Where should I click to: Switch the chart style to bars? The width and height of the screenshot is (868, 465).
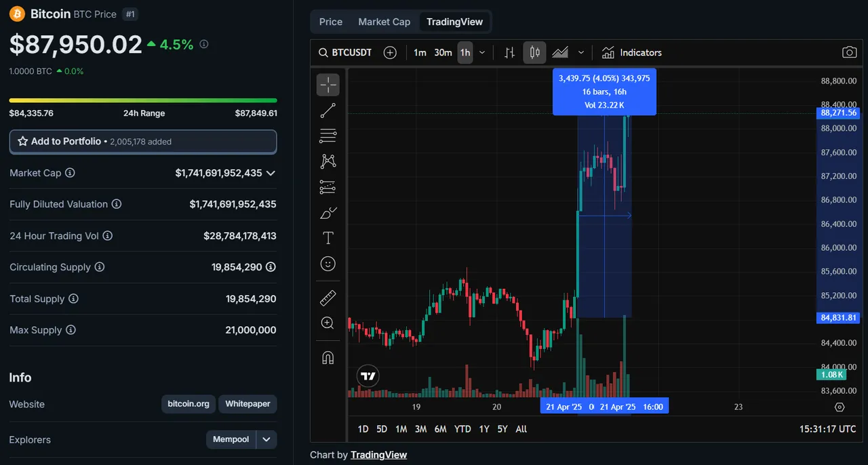(x=509, y=52)
